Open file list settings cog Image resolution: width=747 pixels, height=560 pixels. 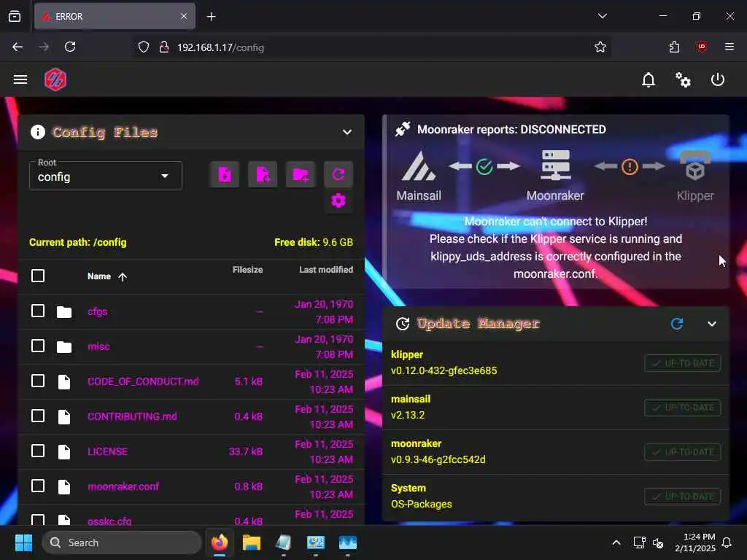coord(338,201)
